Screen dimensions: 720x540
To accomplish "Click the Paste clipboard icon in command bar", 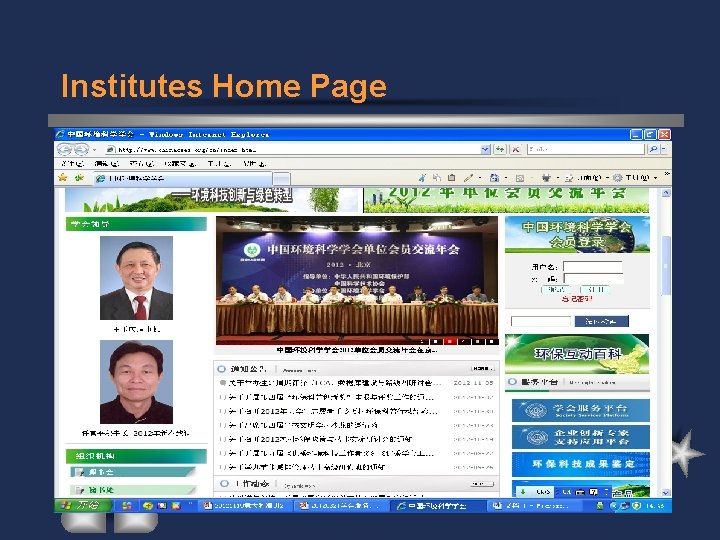I will (x=451, y=177).
